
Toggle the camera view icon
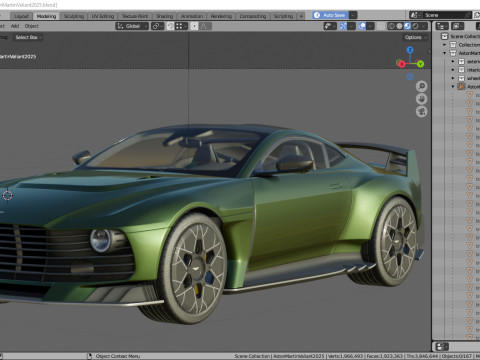[x=422, y=112]
